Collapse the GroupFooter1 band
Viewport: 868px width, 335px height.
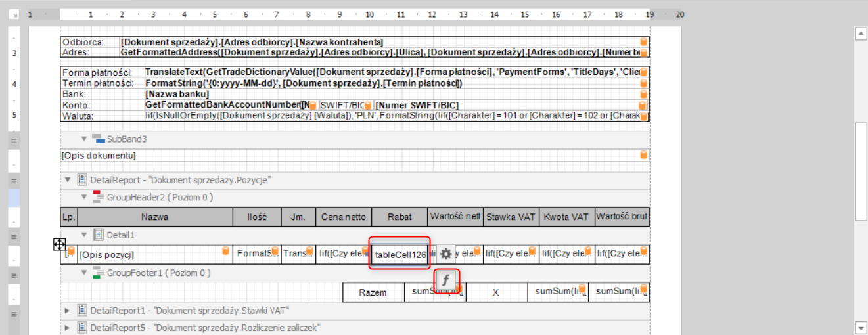pyautogui.click(x=84, y=273)
